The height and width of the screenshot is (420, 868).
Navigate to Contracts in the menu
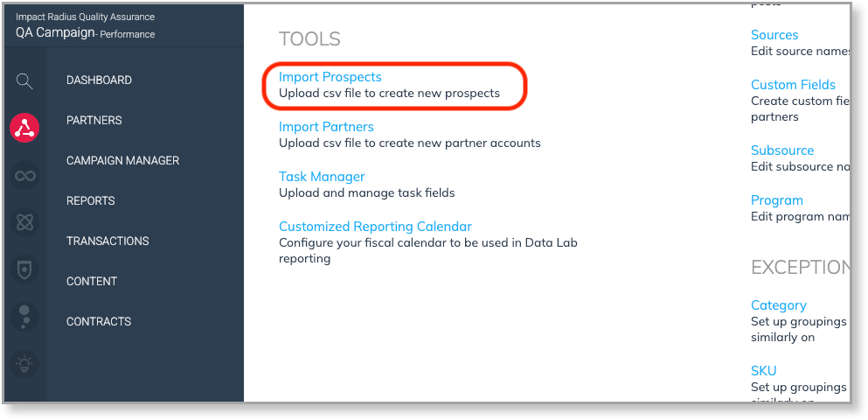coord(99,322)
